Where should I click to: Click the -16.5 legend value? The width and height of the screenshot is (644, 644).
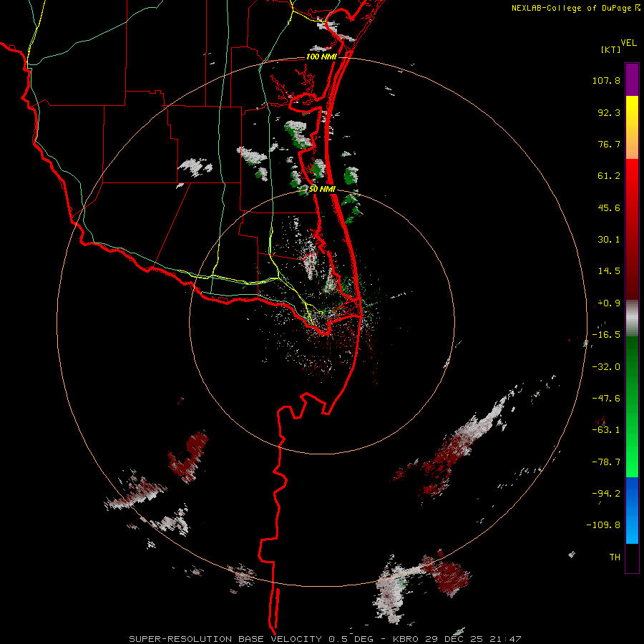(x=606, y=335)
